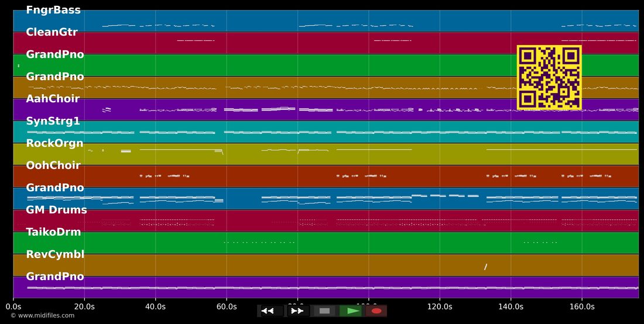This screenshot has height=324, width=644.
Task: Click the lone note at start of green GrandPno track
Action: pyautogui.click(x=19, y=66)
